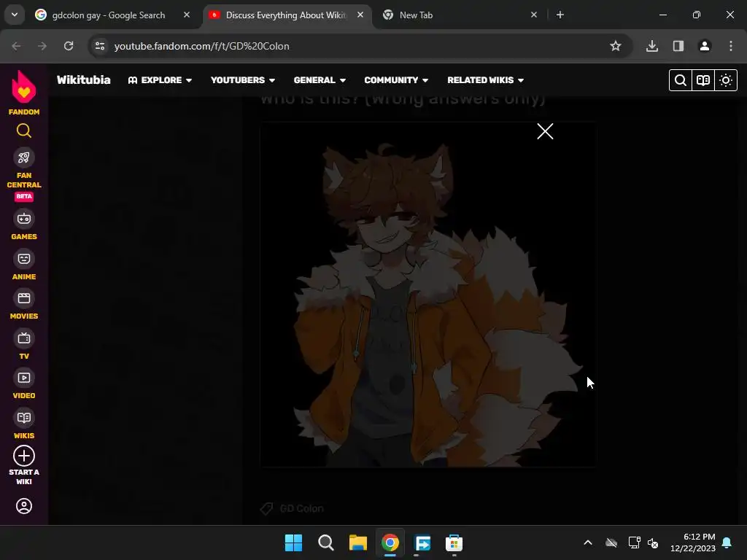
Task: Toggle light/dark theme sun icon
Action: coord(726,80)
